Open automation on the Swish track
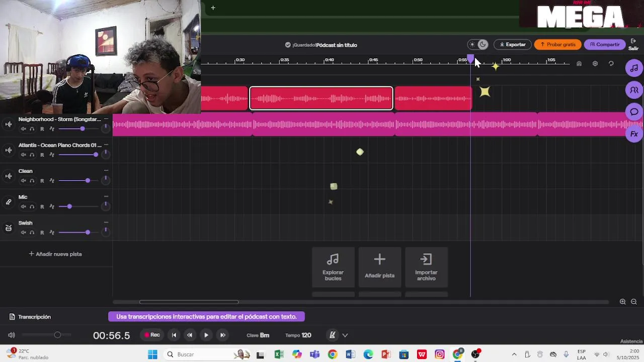This screenshot has width=644, height=362. pos(52,232)
